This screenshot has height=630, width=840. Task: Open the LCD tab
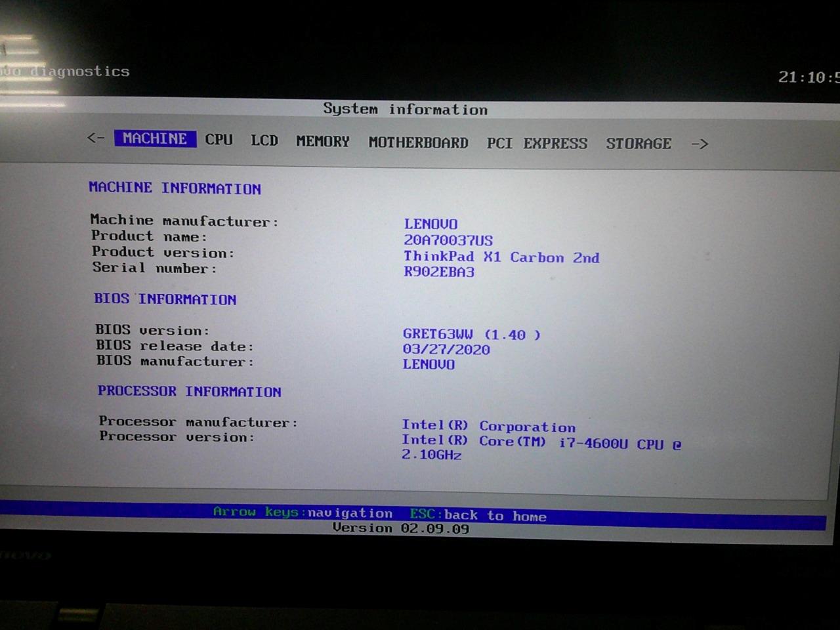click(x=264, y=140)
